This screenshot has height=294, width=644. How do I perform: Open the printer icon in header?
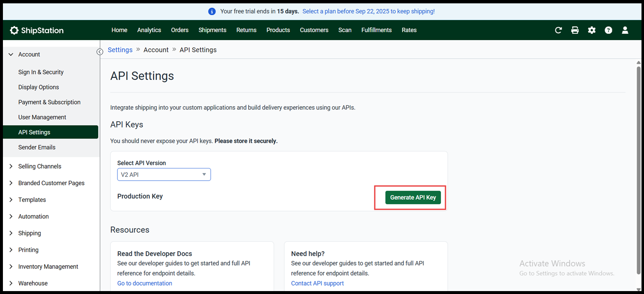tap(575, 30)
